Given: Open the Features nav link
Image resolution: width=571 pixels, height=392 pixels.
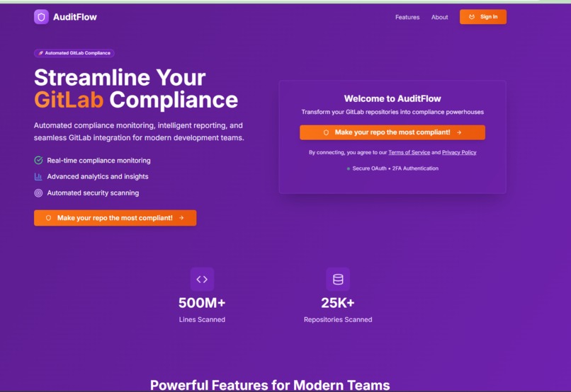Looking at the screenshot, I should (407, 17).
